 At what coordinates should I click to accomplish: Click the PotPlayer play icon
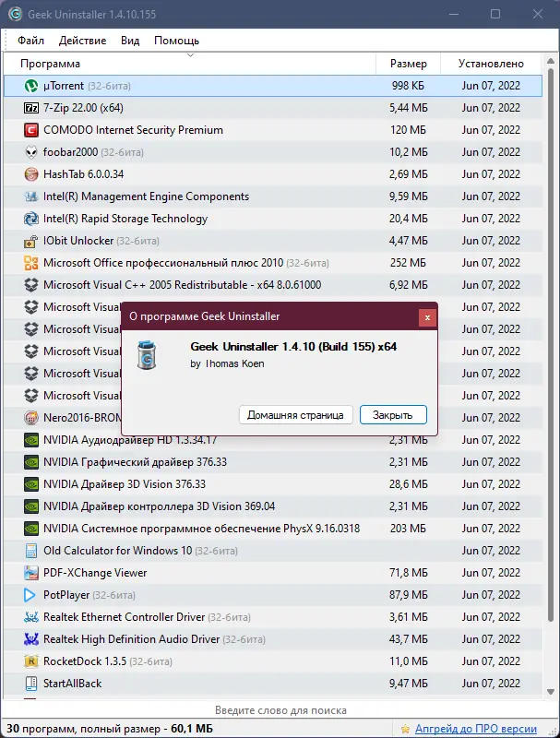30,595
